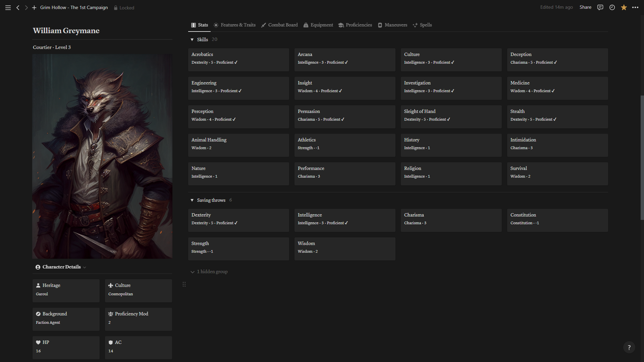Open the Acrobatics skill card
The image size is (644, 362).
tap(238, 59)
